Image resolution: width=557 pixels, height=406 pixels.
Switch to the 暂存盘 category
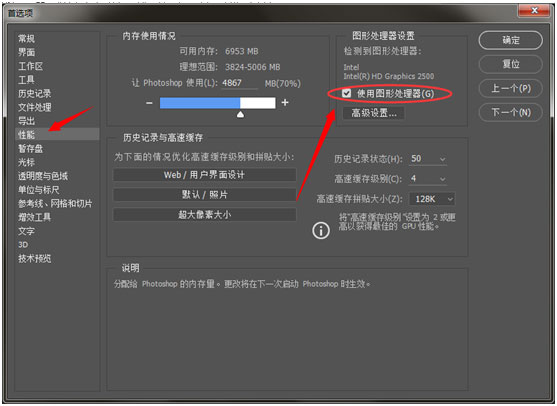31,148
